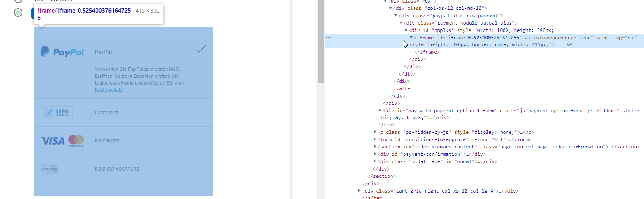Expand the payment-confirmation div node
The height and width of the screenshot is (199, 644).
375,154
